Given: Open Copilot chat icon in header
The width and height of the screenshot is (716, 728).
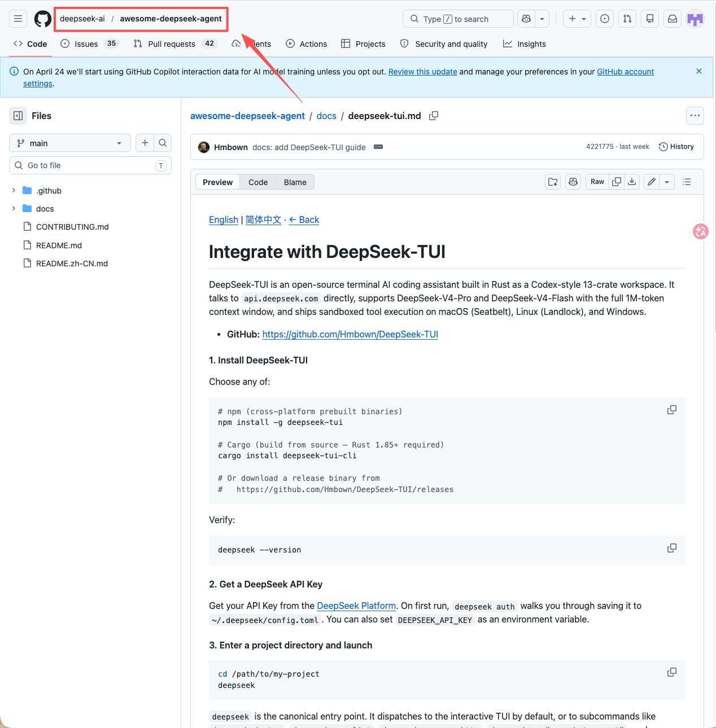Looking at the screenshot, I should [526, 19].
